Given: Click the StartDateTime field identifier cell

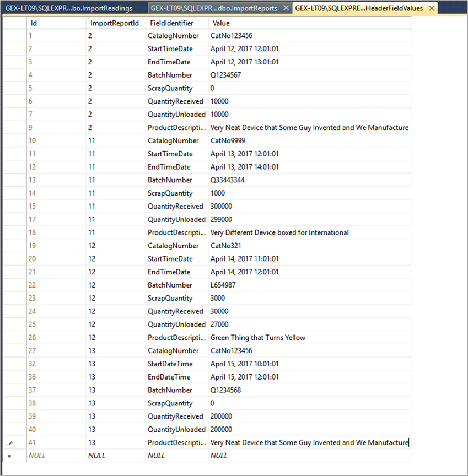Looking at the screenshot, I should pos(177,364).
